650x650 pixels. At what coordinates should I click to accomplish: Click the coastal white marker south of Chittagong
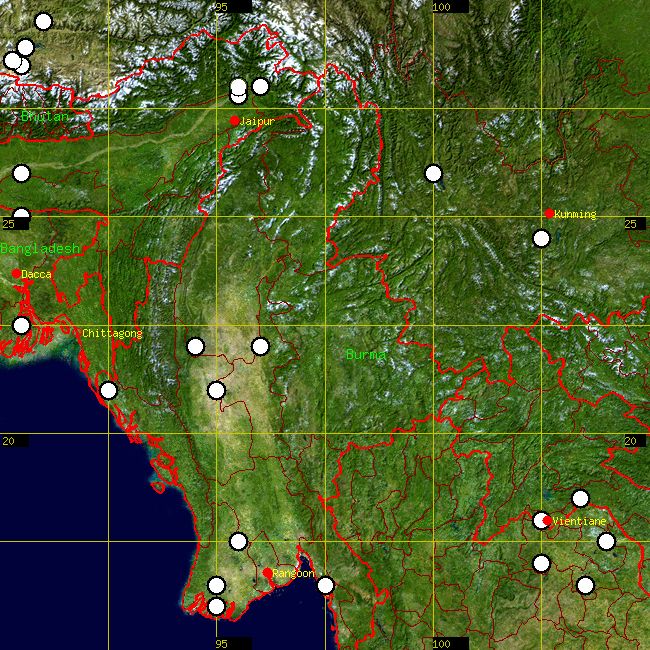coord(109,390)
